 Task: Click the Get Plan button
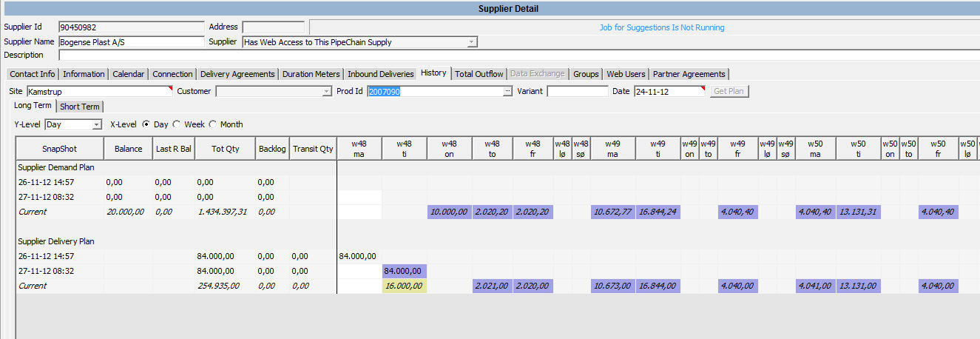pos(729,91)
